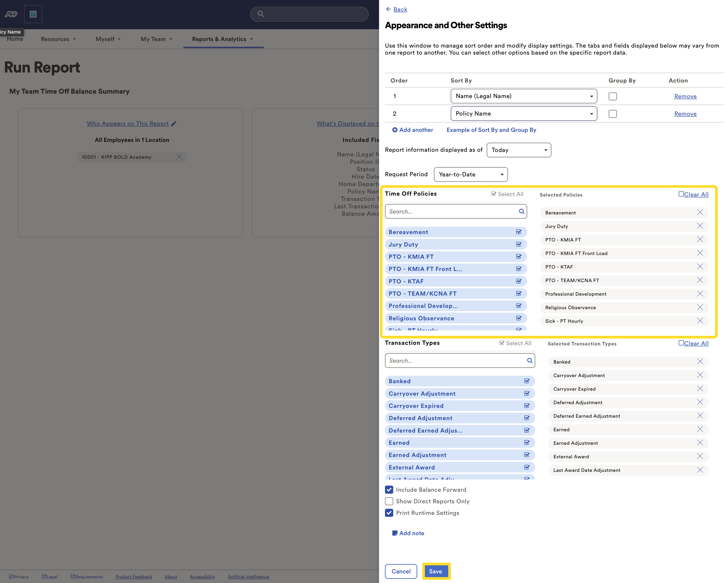Open the My Team menu
The image size is (728, 583).
pos(156,39)
